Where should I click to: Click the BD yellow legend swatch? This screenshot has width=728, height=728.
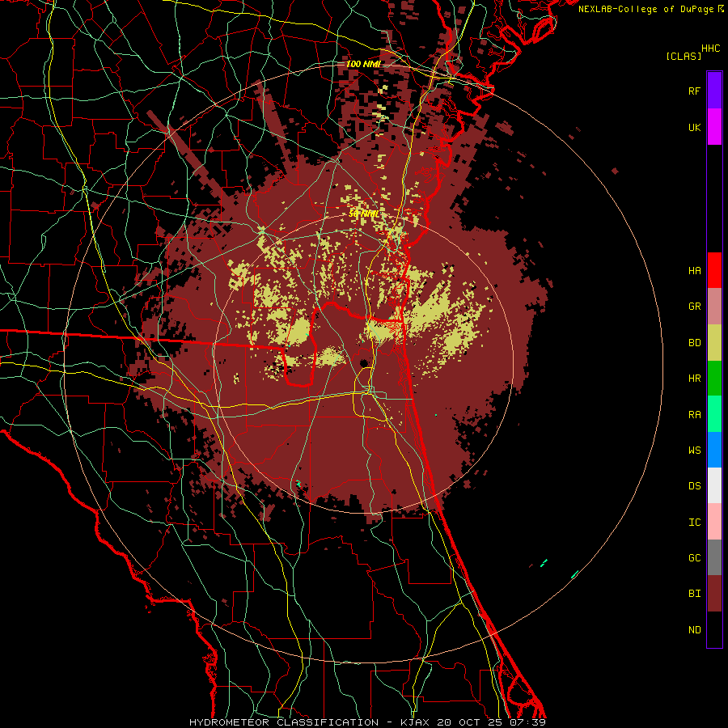(714, 343)
